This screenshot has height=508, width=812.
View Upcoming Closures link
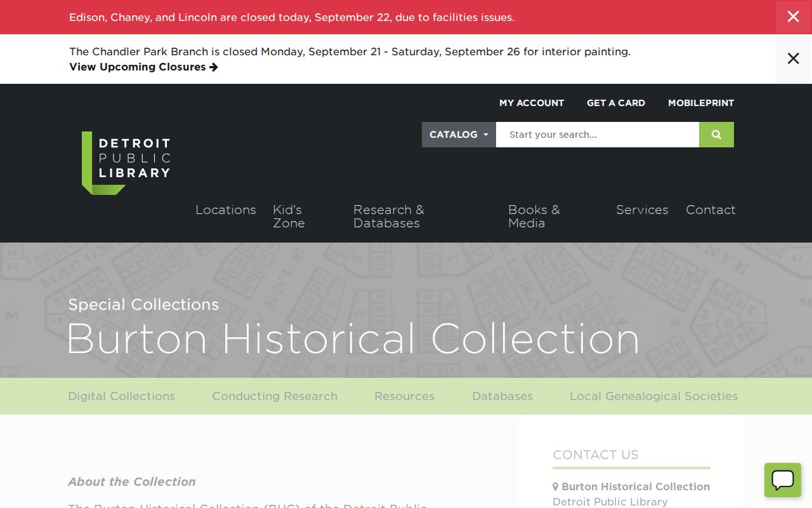tap(143, 67)
